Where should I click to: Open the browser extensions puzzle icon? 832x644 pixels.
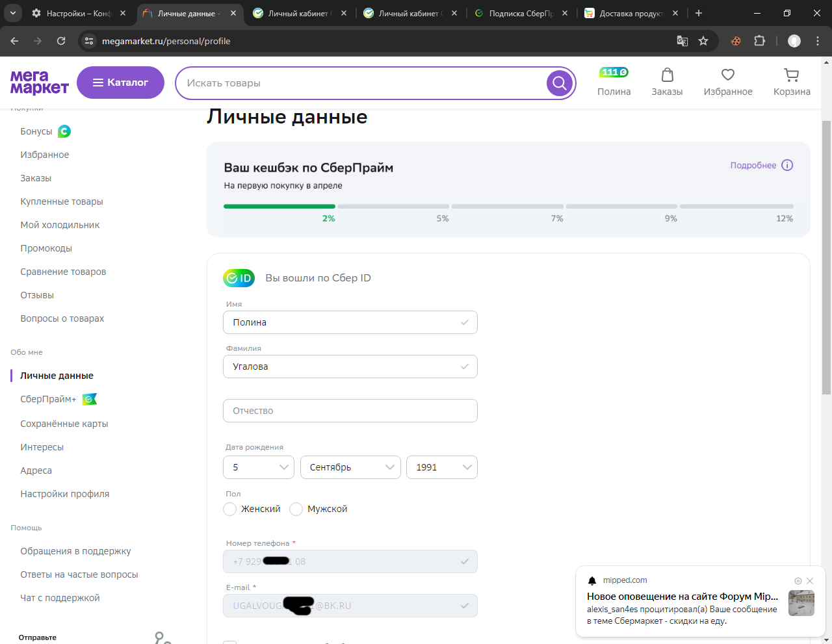pos(759,41)
